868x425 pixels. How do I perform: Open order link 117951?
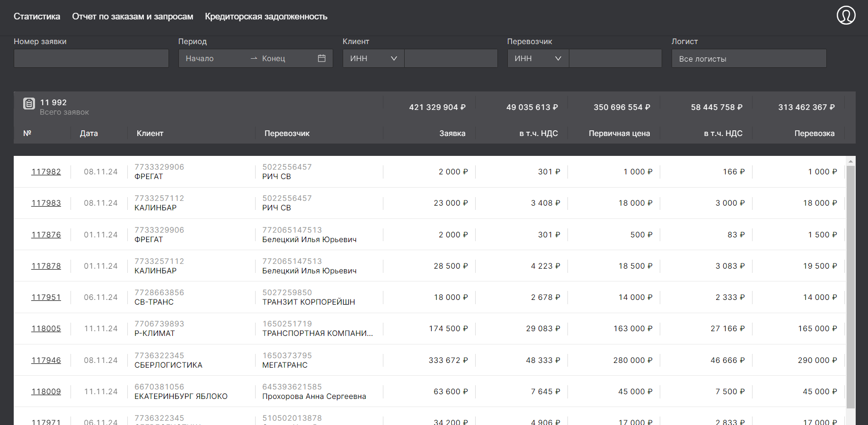(46, 297)
